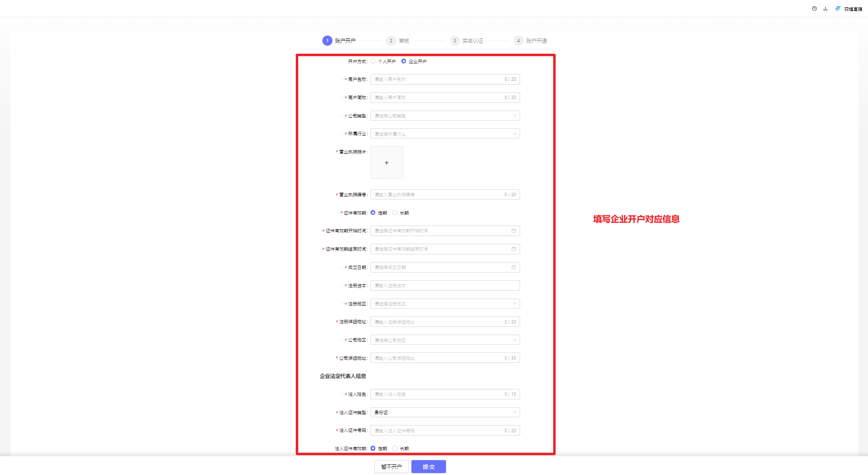
Task: Click the 菲耀直播 logo icon
Action: (x=838, y=9)
